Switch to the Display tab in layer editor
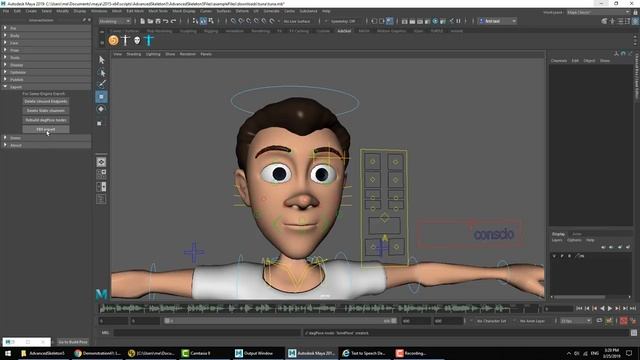 pos(558,234)
